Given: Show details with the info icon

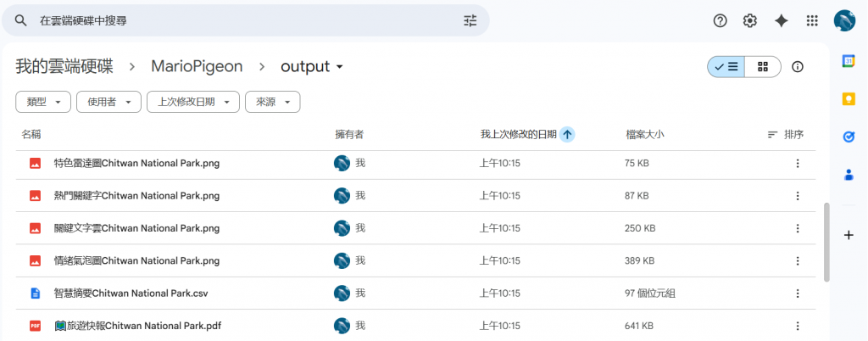Looking at the screenshot, I should pyautogui.click(x=798, y=67).
